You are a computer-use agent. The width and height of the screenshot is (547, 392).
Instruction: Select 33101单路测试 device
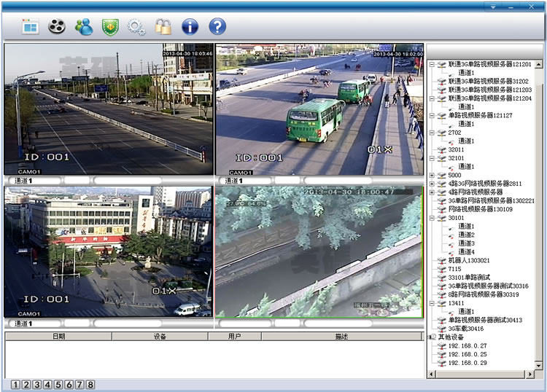tap(469, 278)
